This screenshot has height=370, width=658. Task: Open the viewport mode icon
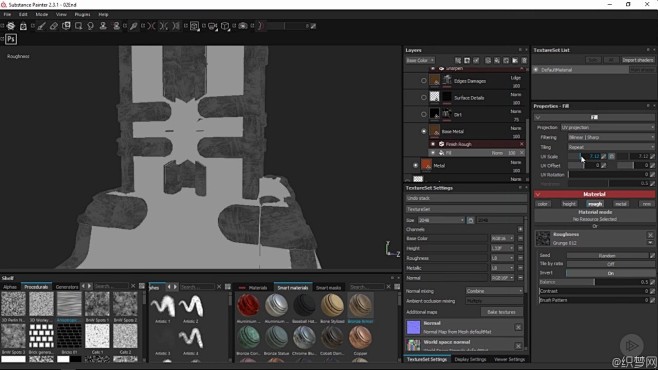(194, 26)
